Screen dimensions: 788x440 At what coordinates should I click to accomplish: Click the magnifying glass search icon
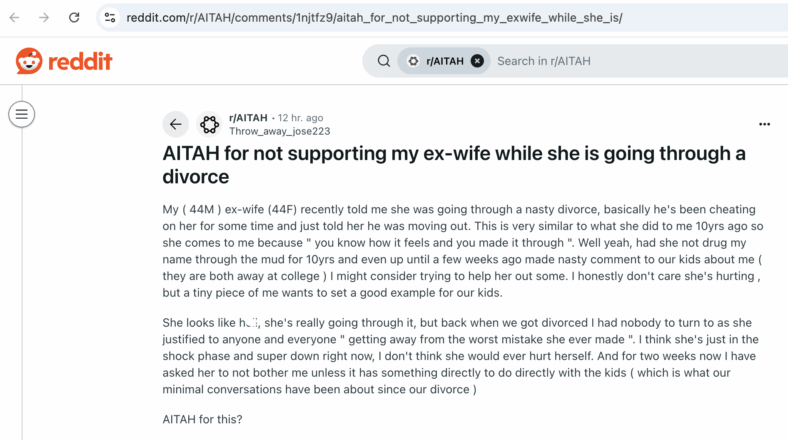[x=383, y=61]
